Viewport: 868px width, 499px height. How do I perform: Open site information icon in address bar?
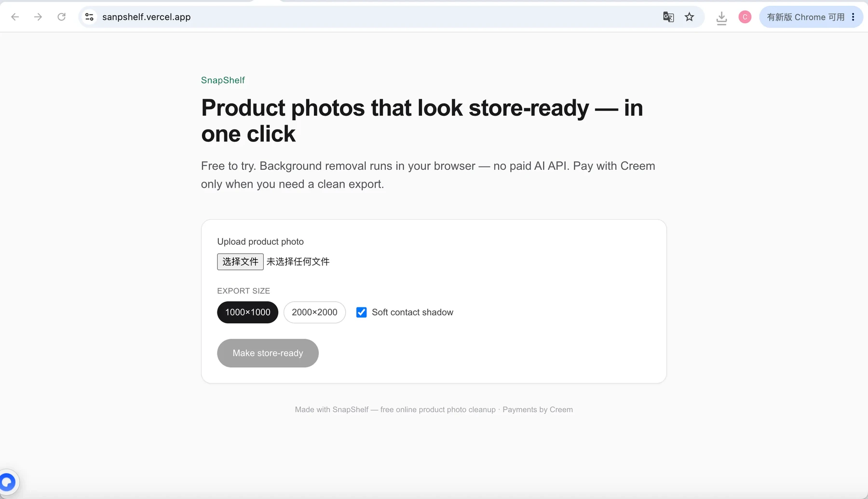[89, 17]
